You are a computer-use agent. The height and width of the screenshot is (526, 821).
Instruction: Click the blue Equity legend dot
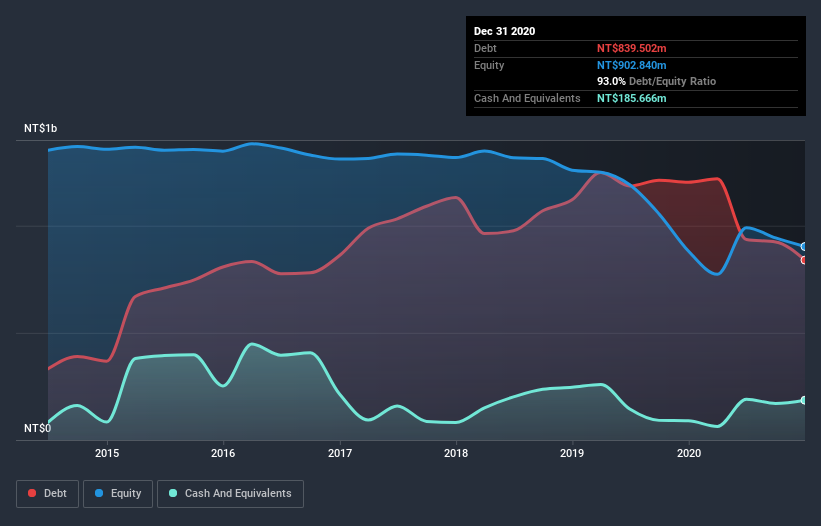99,493
